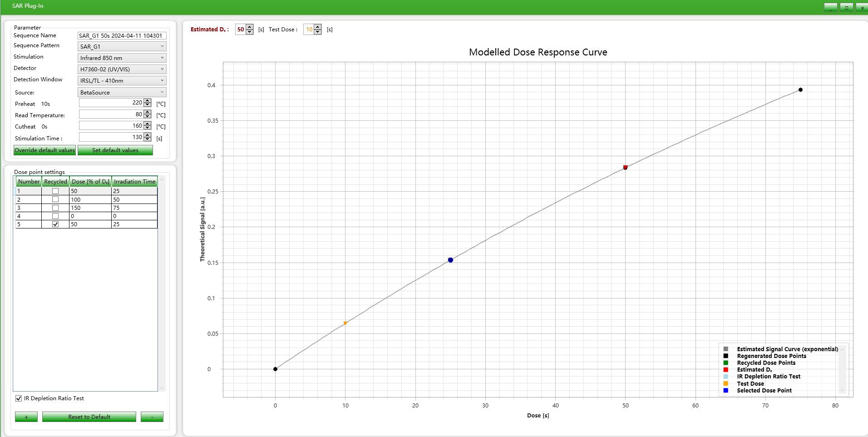Click the Irradiation Time column header
Image resolution: width=868 pixels, height=437 pixels.
pos(134,182)
